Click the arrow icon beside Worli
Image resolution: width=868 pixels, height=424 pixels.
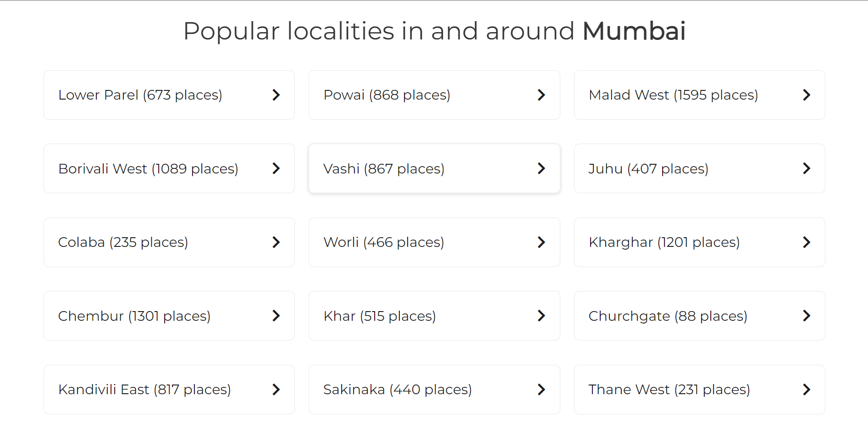click(x=542, y=242)
